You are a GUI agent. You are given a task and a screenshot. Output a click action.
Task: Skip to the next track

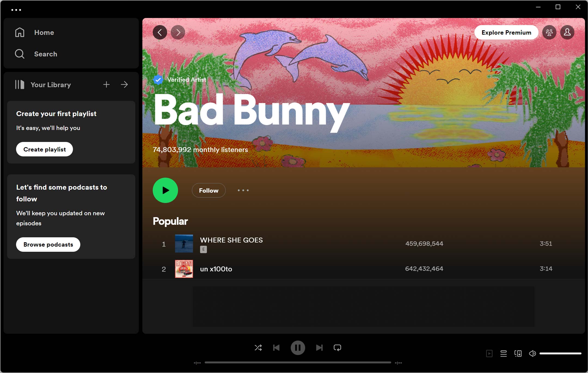319,348
